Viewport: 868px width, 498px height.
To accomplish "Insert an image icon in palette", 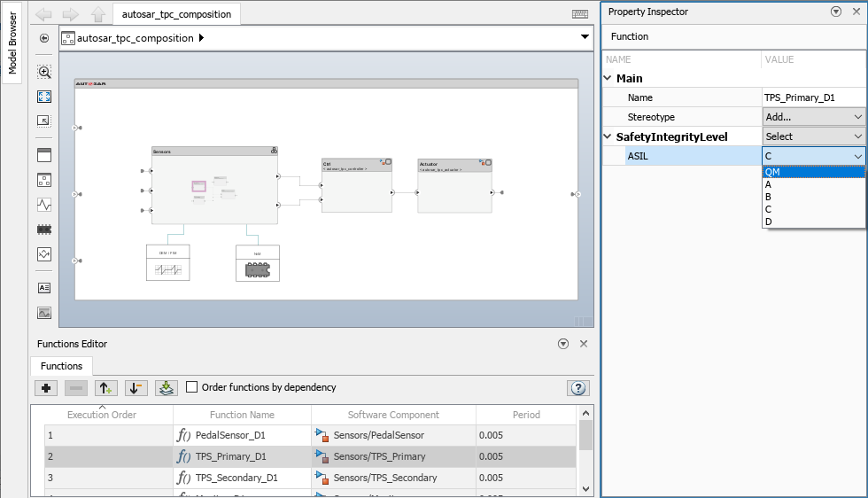I will coord(44,313).
